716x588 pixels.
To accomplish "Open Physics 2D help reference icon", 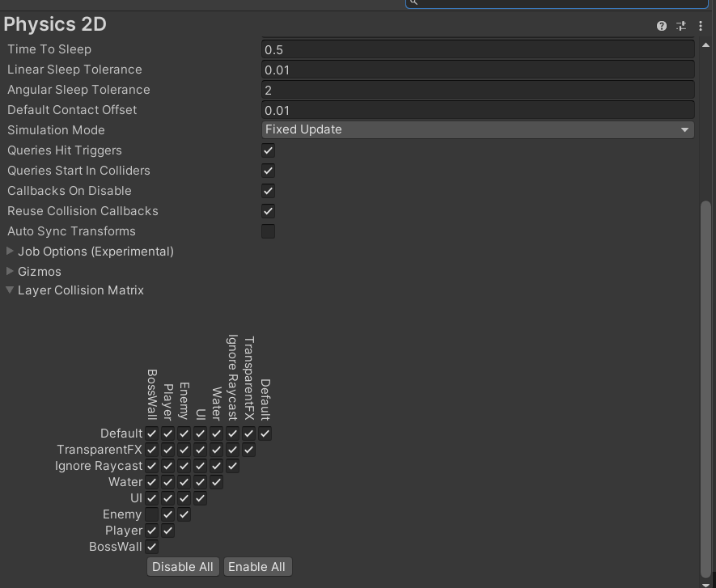I will tap(662, 26).
